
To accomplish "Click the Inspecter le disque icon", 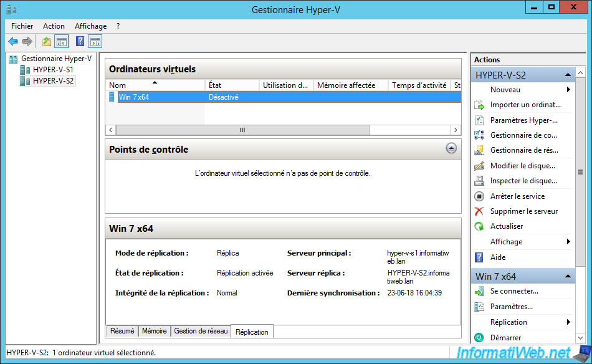I will [479, 181].
